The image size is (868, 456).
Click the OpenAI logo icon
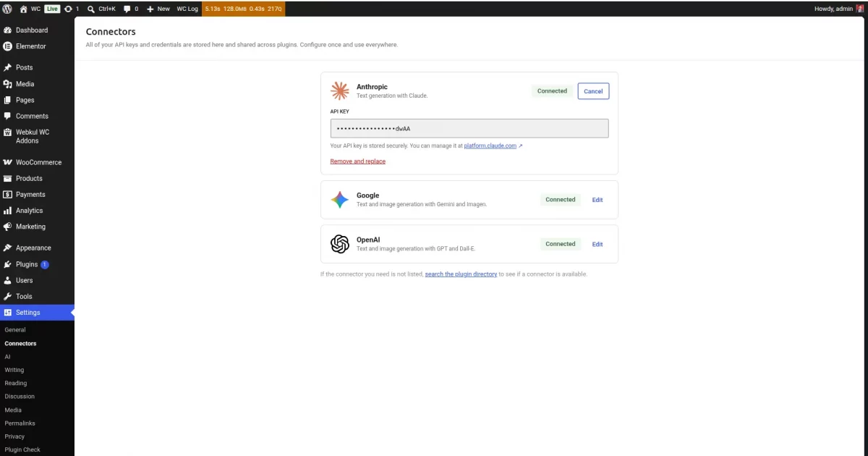tap(340, 244)
